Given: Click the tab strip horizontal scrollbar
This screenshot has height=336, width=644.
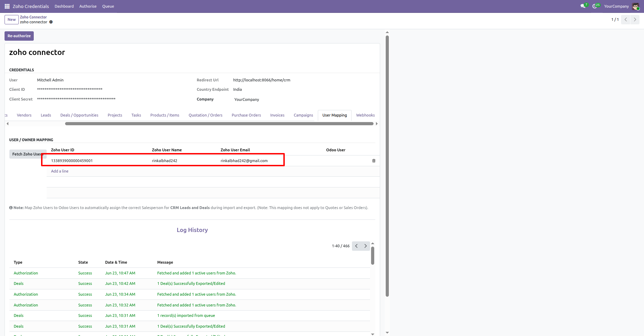Looking at the screenshot, I should click(x=219, y=123).
